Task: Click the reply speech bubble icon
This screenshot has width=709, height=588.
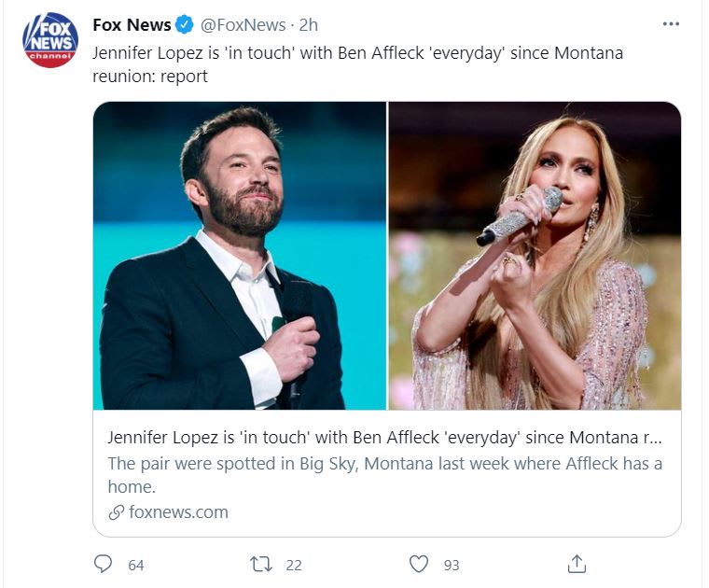Action: [104, 565]
